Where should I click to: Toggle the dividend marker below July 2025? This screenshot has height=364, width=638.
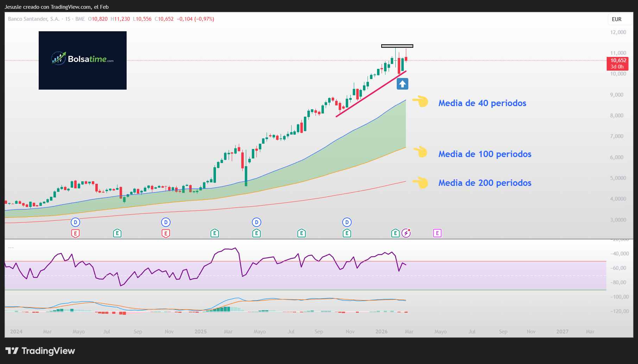(256, 222)
